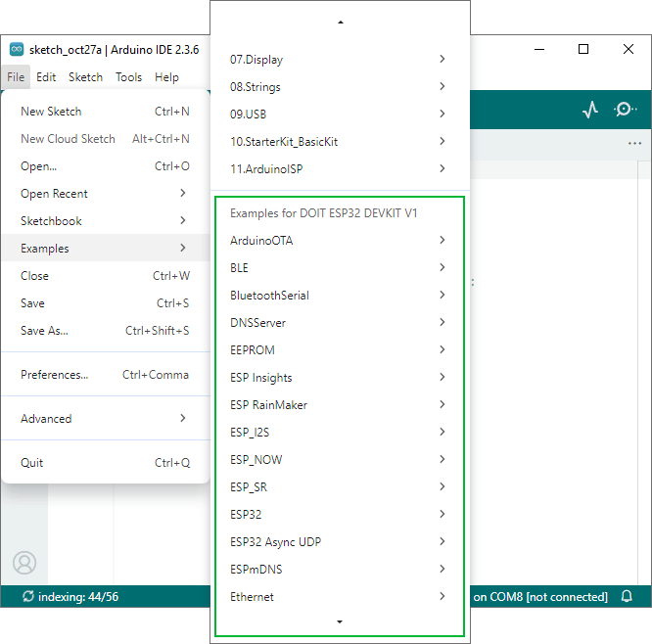The height and width of the screenshot is (644, 652).
Task: Click the Arduino IDE logo icon
Action: [x=17, y=50]
